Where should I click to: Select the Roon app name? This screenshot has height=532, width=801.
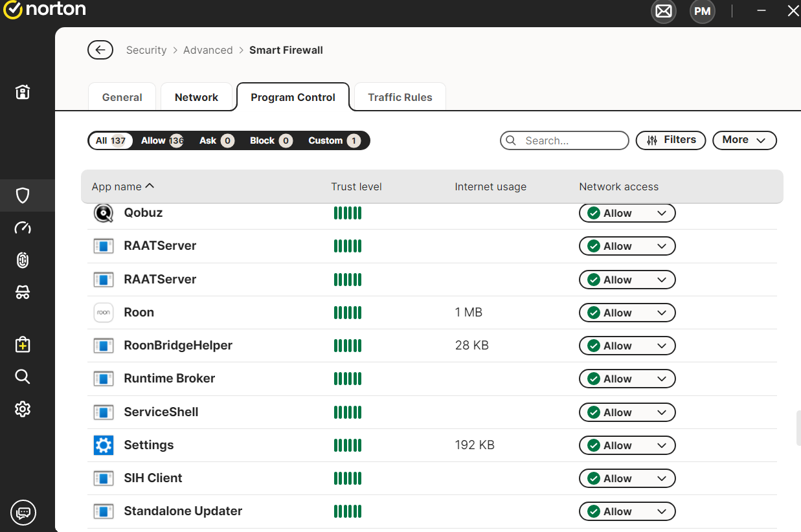coord(139,313)
